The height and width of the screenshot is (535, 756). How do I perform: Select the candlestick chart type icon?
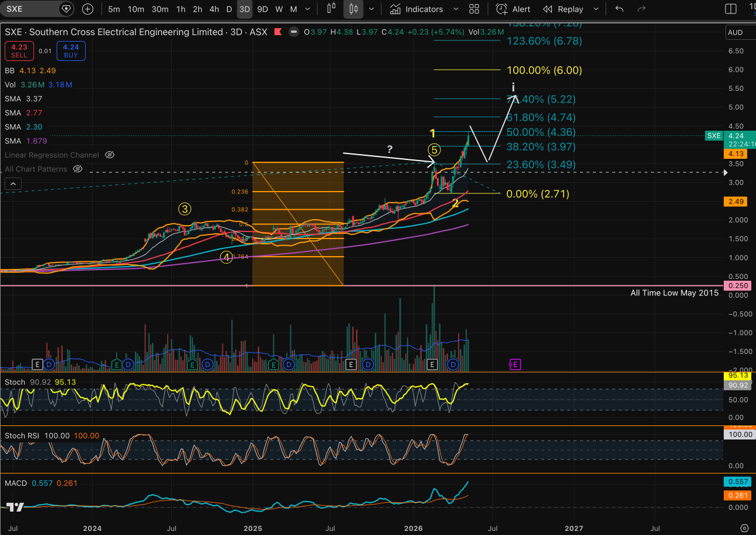pos(353,9)
